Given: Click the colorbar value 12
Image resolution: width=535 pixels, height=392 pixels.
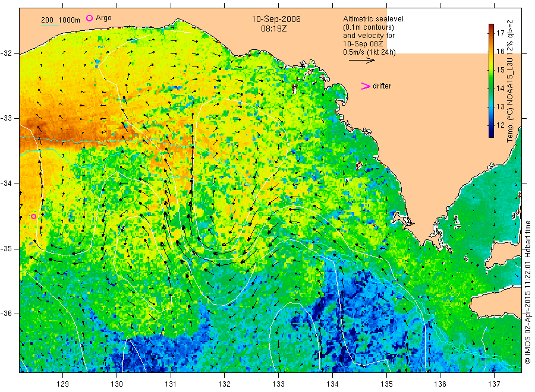Looking at the screenshot, I should (500, 125).
